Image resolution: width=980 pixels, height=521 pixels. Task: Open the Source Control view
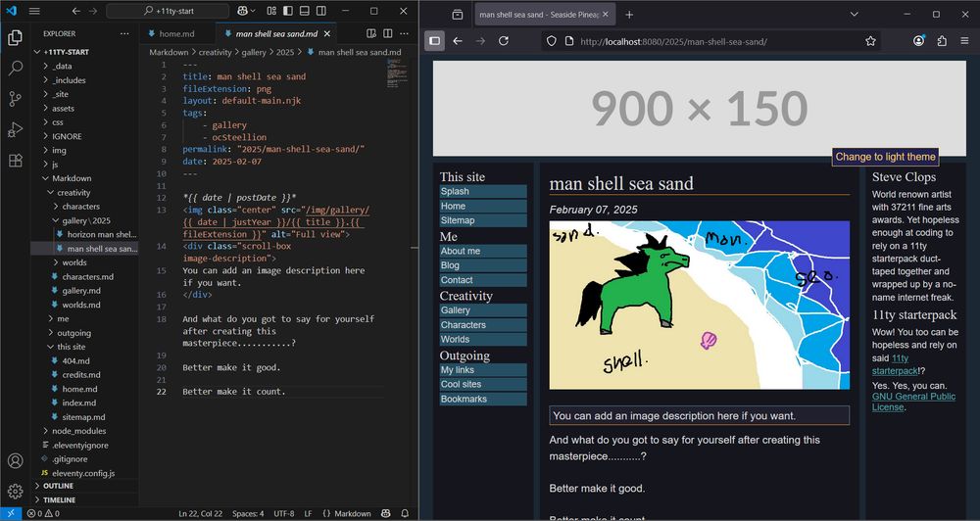point(15,99)
